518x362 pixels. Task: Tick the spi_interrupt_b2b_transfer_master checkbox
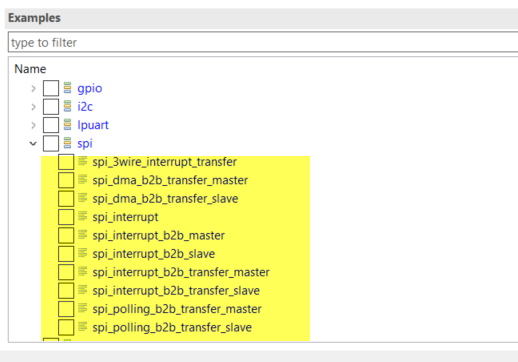66,272
